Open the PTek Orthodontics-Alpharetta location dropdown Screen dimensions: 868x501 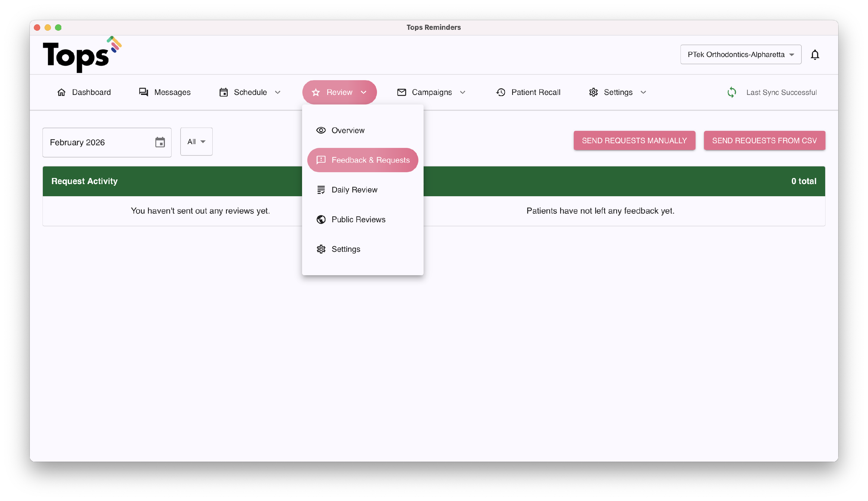740,55
